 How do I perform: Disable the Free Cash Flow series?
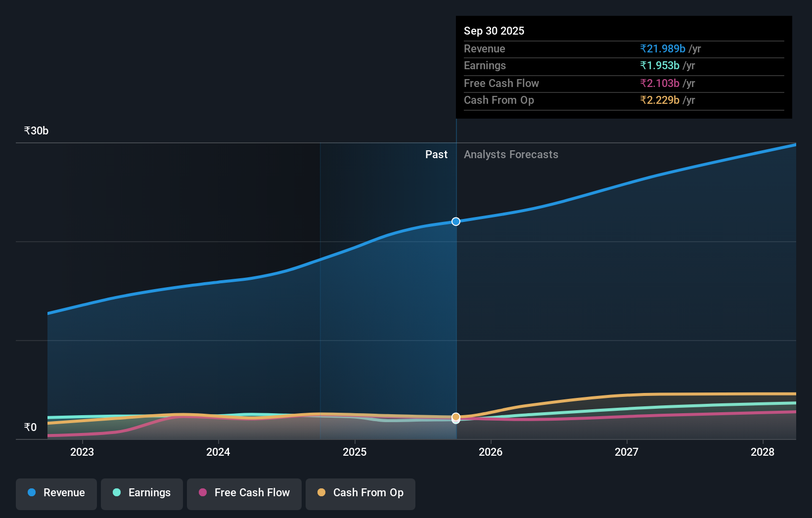pyautogui.click(x=244, y=494)
